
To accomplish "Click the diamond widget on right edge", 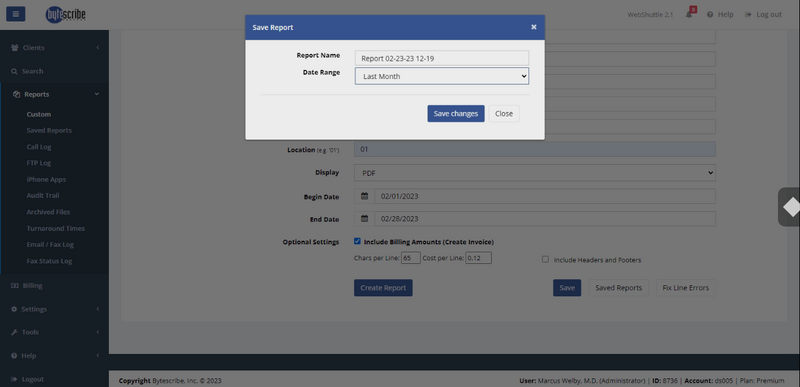I will tap(790, 207).
